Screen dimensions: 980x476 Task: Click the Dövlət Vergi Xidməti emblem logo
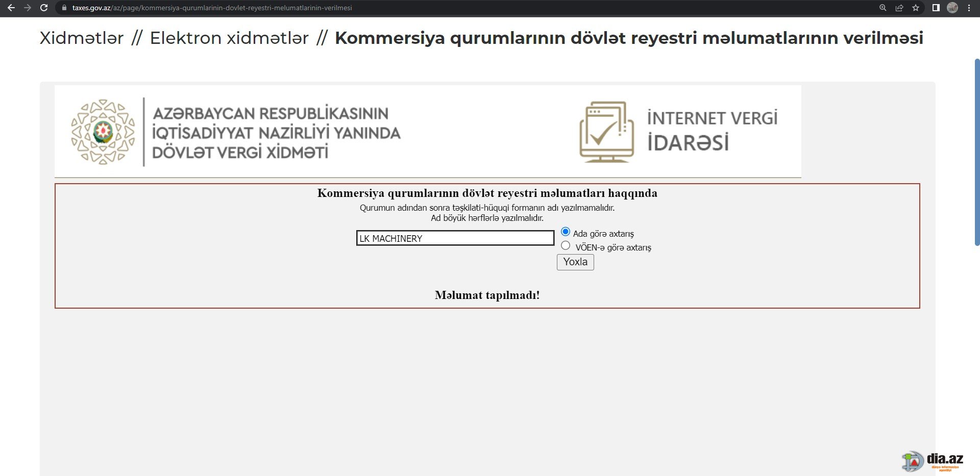(103, 132)
